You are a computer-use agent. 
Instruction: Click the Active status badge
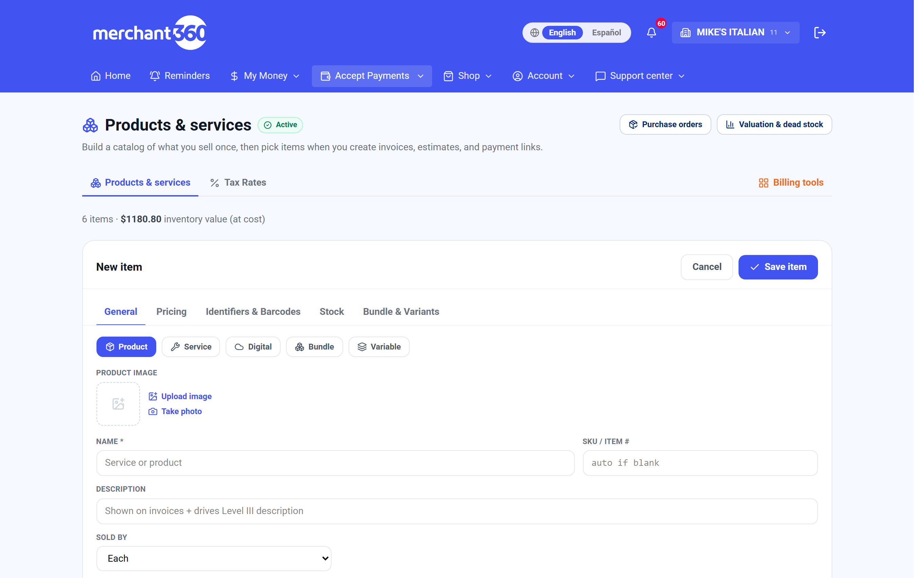(280, 125)
